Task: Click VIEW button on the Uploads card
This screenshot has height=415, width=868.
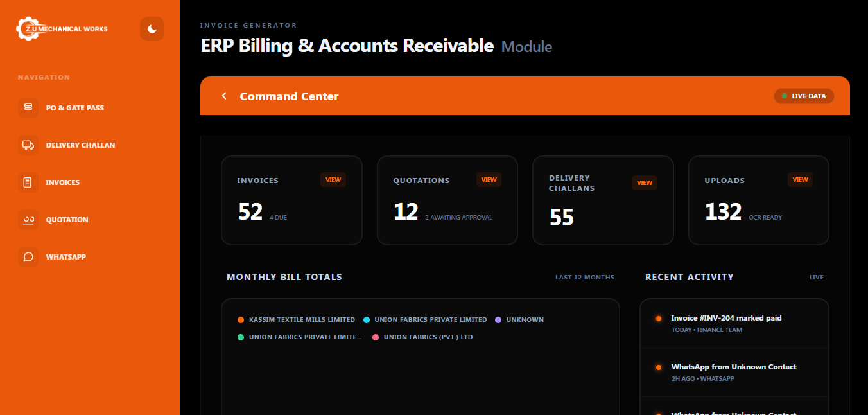Action: (800, 179)
